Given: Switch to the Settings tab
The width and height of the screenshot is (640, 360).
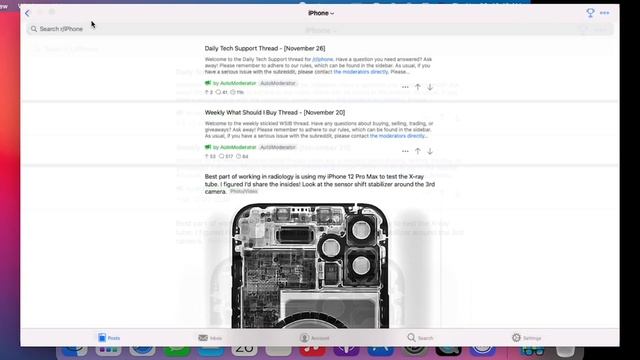Looking at the screenshot, I should point(527,338).
